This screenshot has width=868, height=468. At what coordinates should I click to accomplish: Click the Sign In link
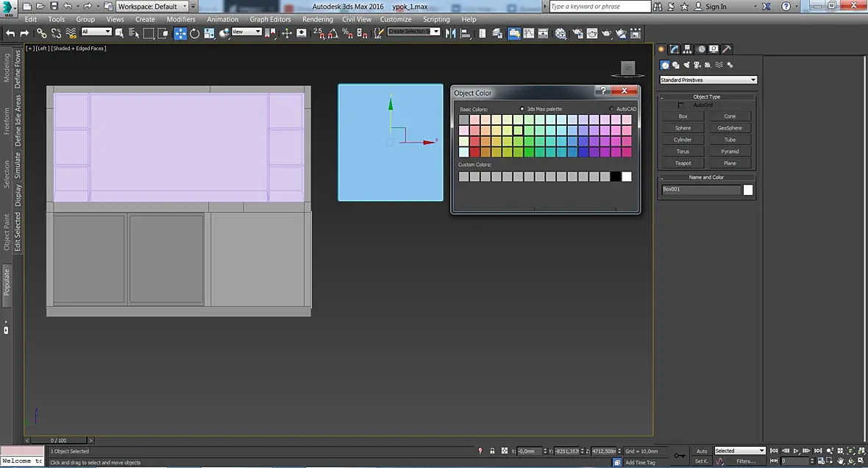pyautogui.click(x=716, y=7)
